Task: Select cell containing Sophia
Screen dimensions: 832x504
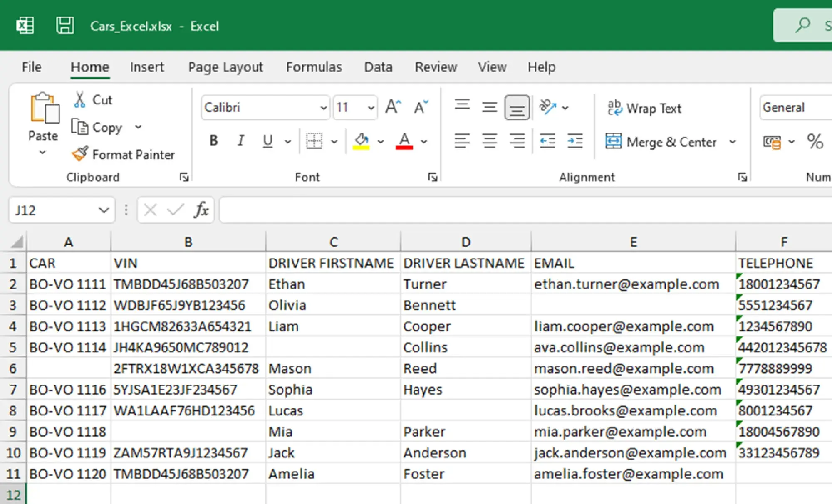Action: 333,390
